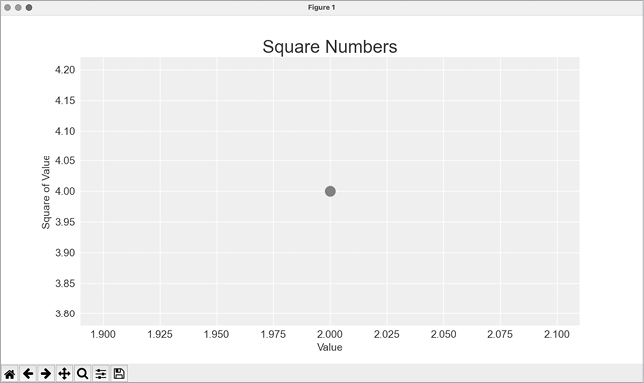Go back to previous view arrow
This screenshot has width=644, height=383.
(x=28, y=374)
